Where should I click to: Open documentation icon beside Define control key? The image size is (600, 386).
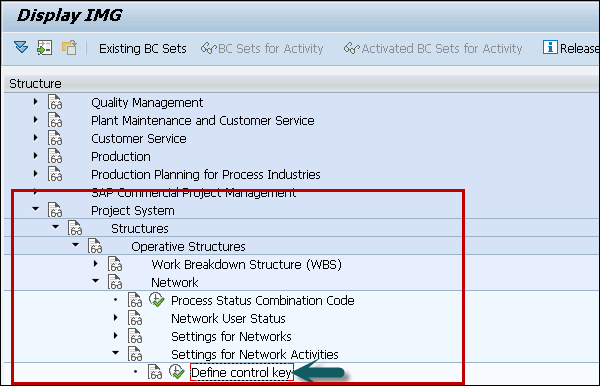pos(155,372)
